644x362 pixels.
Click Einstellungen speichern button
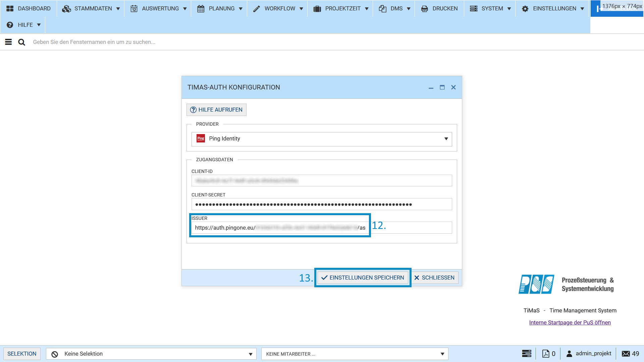363,278
